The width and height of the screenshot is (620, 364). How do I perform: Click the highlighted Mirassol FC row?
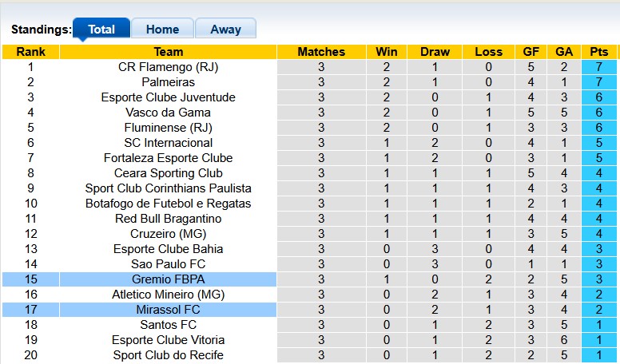point(168,310)
